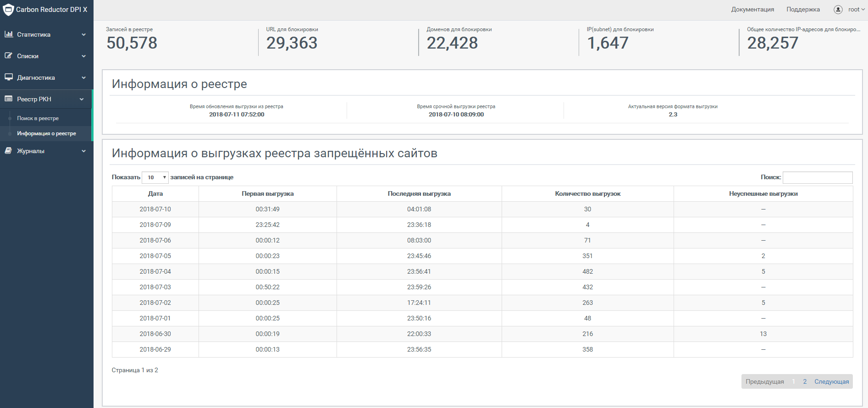Click the Списки edit icon

click(x=8, y=55)
